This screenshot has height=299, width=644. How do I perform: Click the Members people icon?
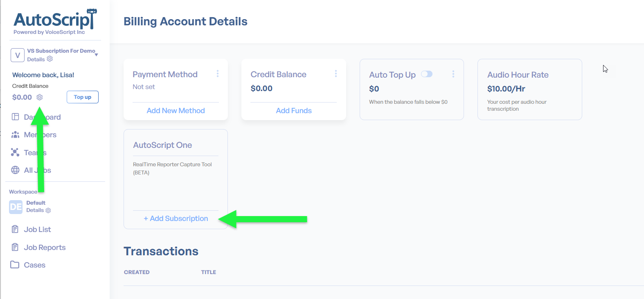(x=15, y=134)
